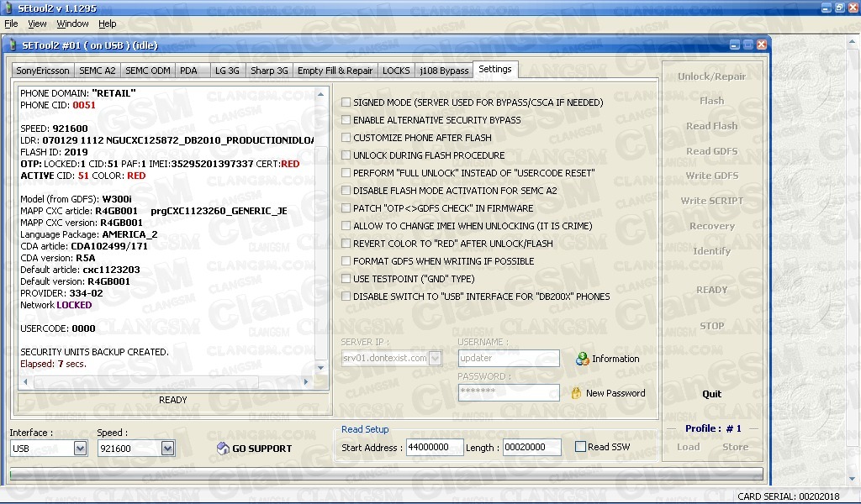Image resolution: width=861 pixels, height=504 pixels.
Task: Open the Help menu
Action: [x=107, y=24]
